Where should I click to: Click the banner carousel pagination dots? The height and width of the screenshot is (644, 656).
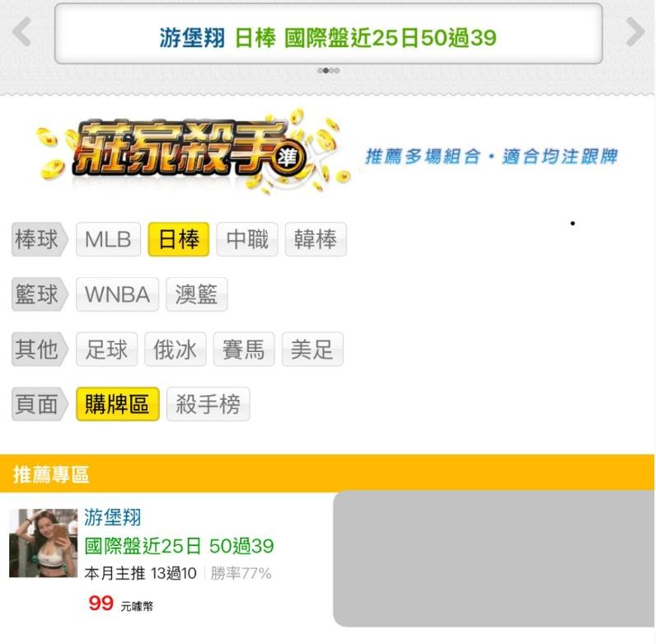click(329, 70)
